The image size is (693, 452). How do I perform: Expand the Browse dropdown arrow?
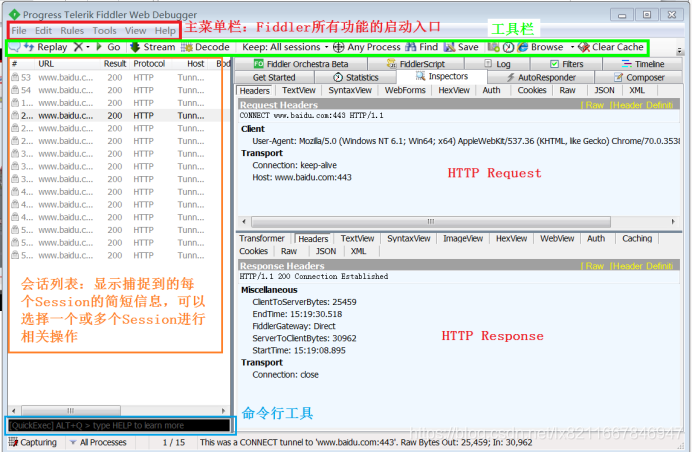coord(572,47)
